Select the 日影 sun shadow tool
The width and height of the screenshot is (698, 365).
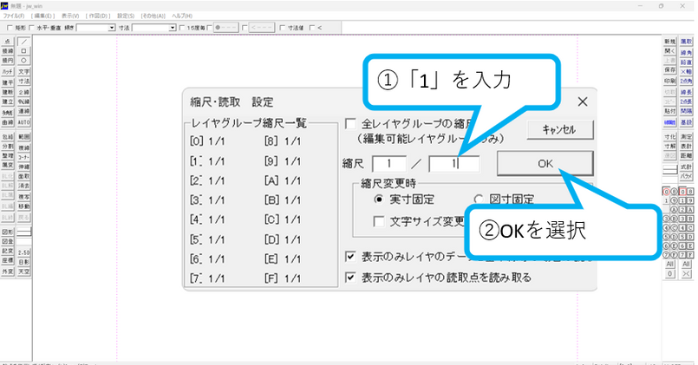coord(24,262)
